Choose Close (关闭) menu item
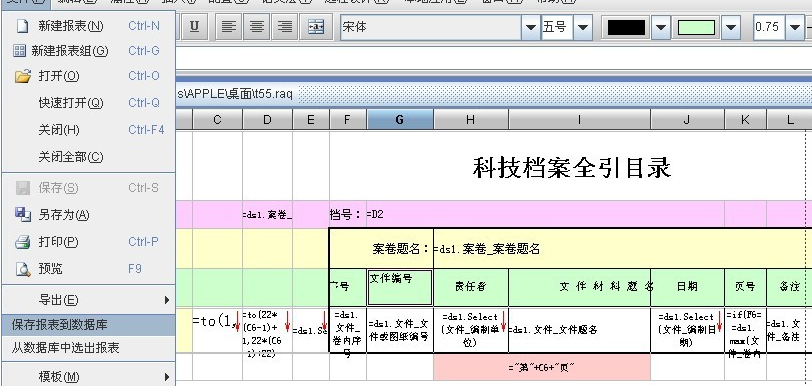 [x=89, y=130]
